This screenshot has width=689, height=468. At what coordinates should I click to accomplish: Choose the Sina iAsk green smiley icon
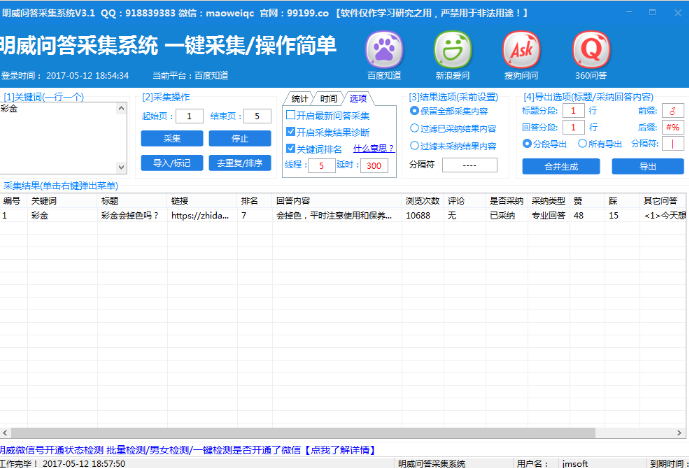pyautogui.click(x=453, y=50)
